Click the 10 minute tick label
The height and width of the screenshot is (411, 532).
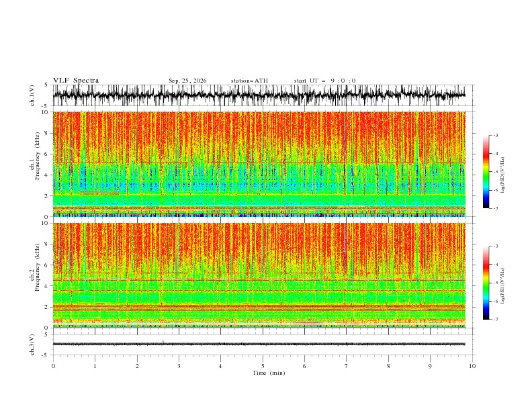tap(472, 366)
